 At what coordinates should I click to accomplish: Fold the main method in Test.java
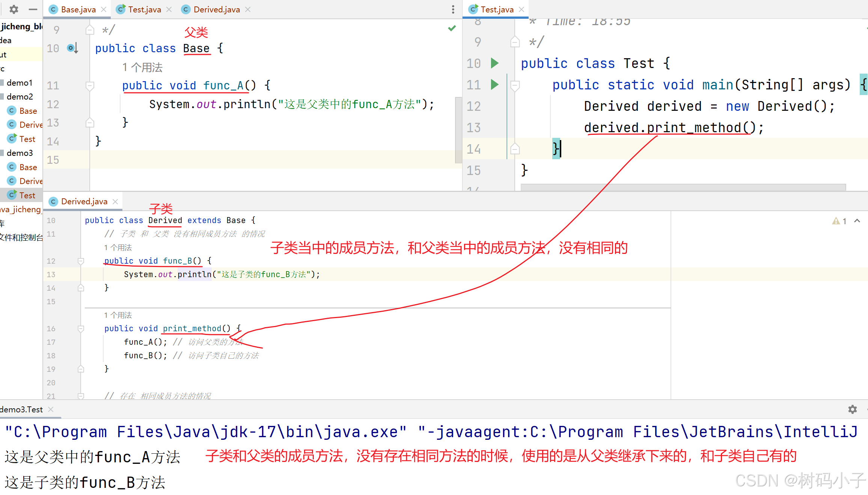pos(515,85)
